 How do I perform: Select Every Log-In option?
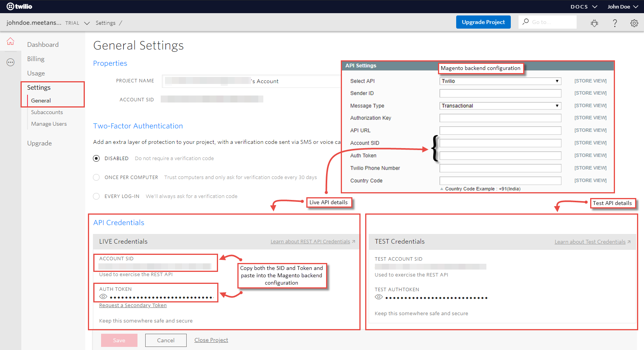pyautogui.click(x=96, y=196)
